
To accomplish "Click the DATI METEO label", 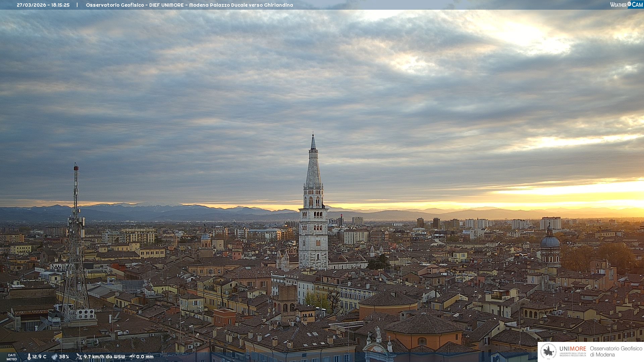I will 12,357.
